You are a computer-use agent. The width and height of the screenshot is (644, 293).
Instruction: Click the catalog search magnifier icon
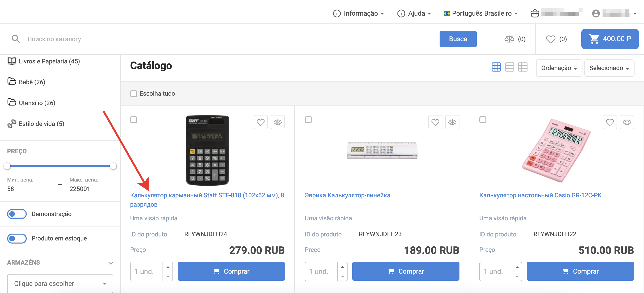coord(16,39)
